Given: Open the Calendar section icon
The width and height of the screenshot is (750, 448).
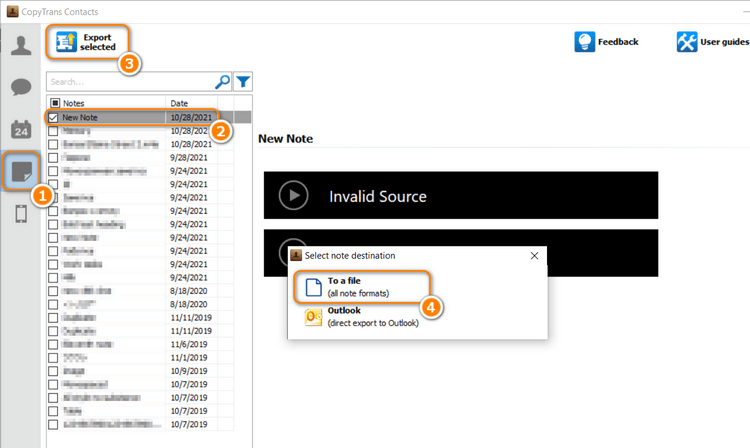Looking at the screenshot, I should click(21, 130).
